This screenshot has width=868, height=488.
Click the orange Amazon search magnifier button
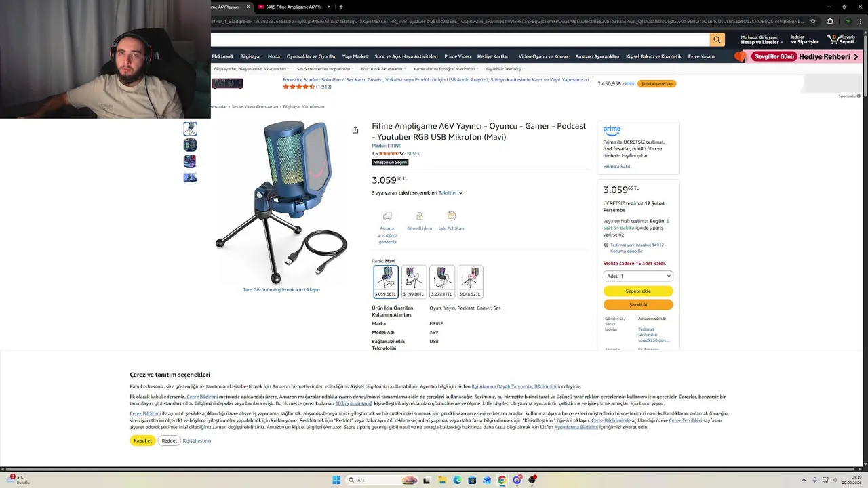point(717,40)
